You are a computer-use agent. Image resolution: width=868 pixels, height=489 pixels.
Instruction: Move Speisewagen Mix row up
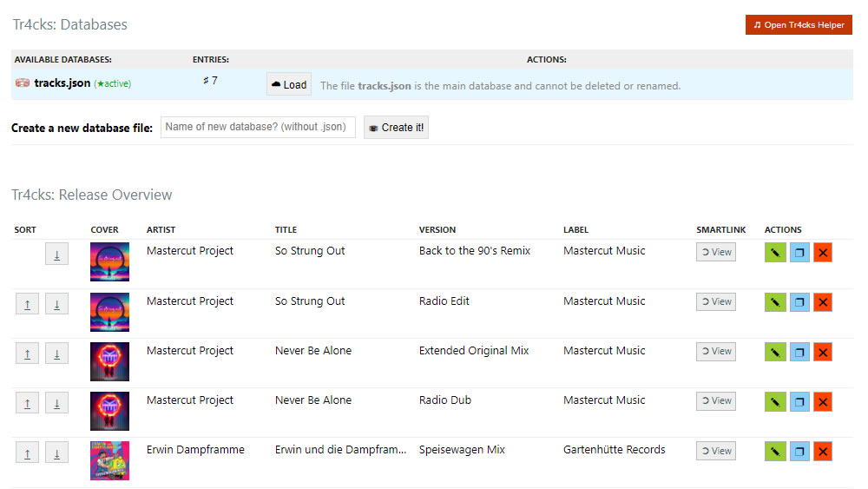(27, 453)
